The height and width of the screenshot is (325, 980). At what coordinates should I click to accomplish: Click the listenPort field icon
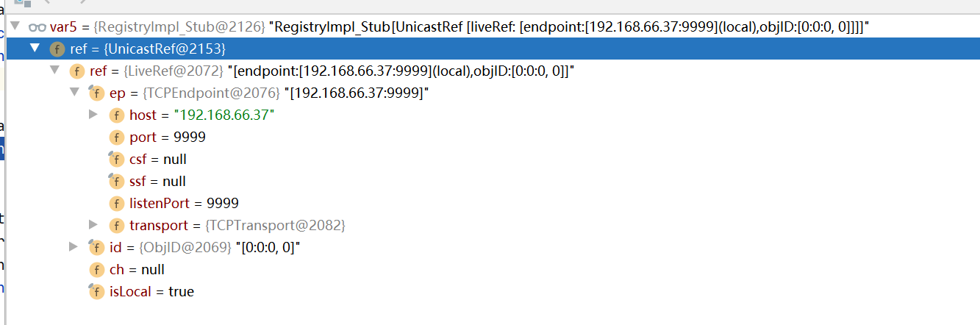tap(116, 204)
